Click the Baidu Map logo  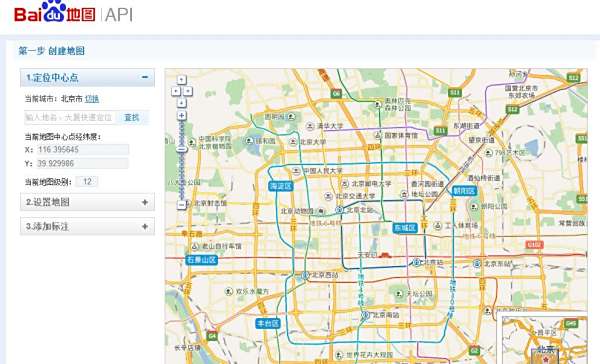pyautogui.click(x=54, y=12)
